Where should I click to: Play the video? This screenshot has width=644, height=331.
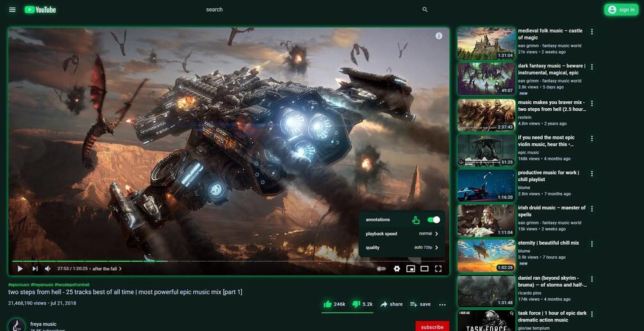coord(20,269)
